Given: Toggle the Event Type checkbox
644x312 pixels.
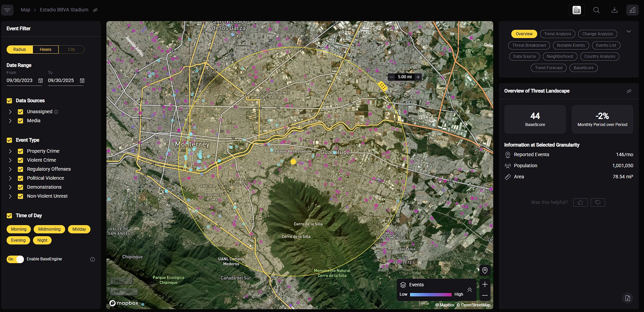Looking at the screenshot, I should [9, 140].
